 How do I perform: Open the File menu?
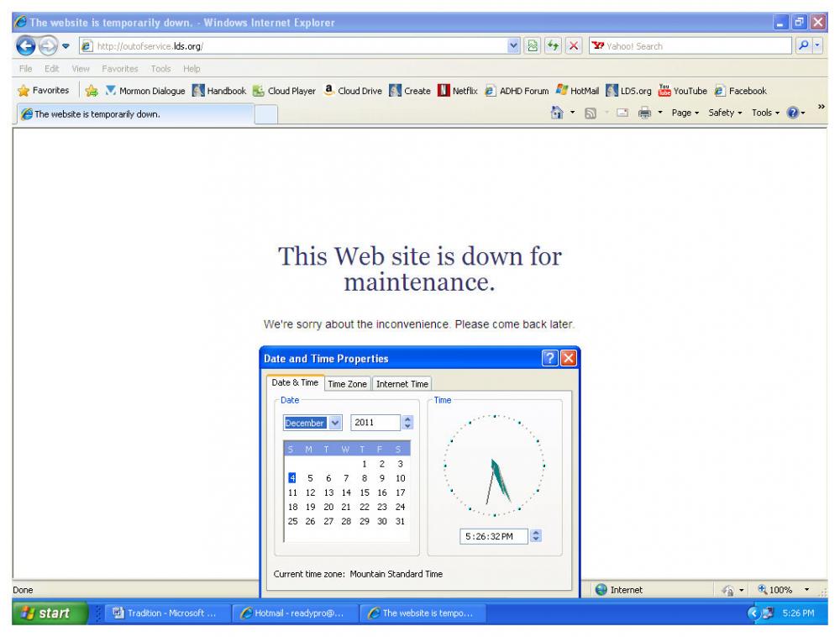point(25,69)
